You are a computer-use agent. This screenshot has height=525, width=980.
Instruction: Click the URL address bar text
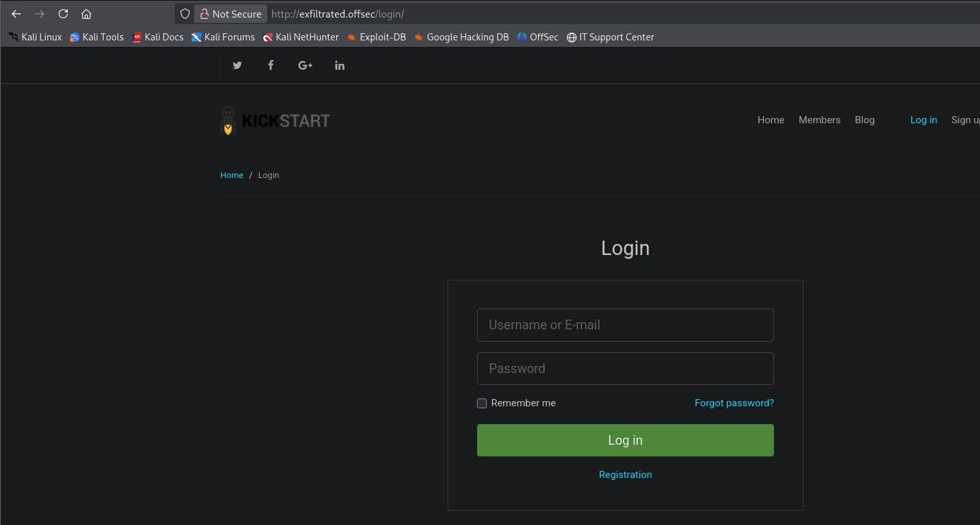click(x=338, y=14)
